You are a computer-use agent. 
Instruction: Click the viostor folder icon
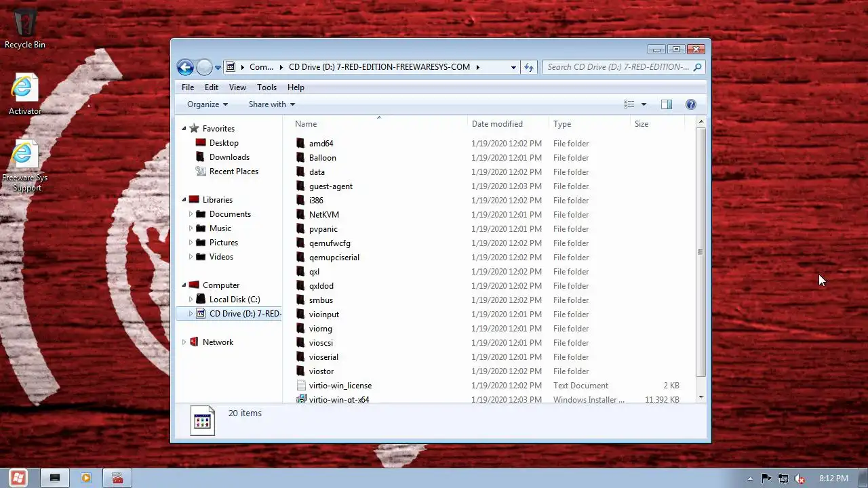click(x=301, y=371)
